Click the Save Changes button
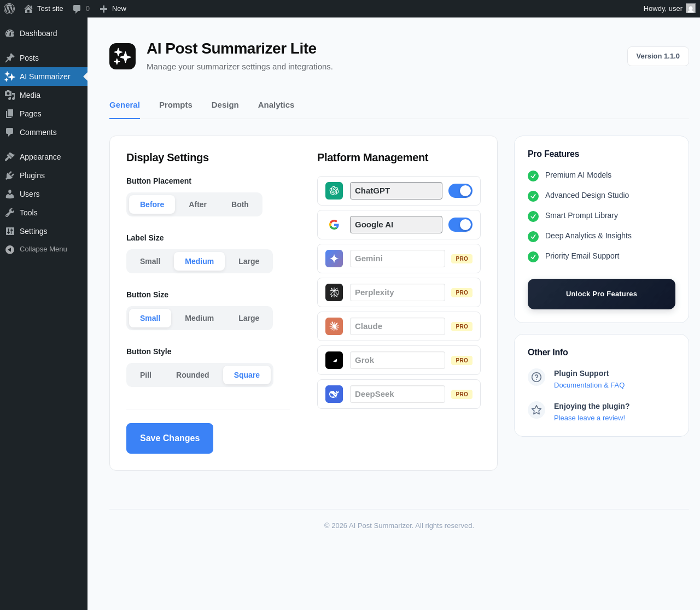Screen dimensions: 700x610 tap(170, 438)
